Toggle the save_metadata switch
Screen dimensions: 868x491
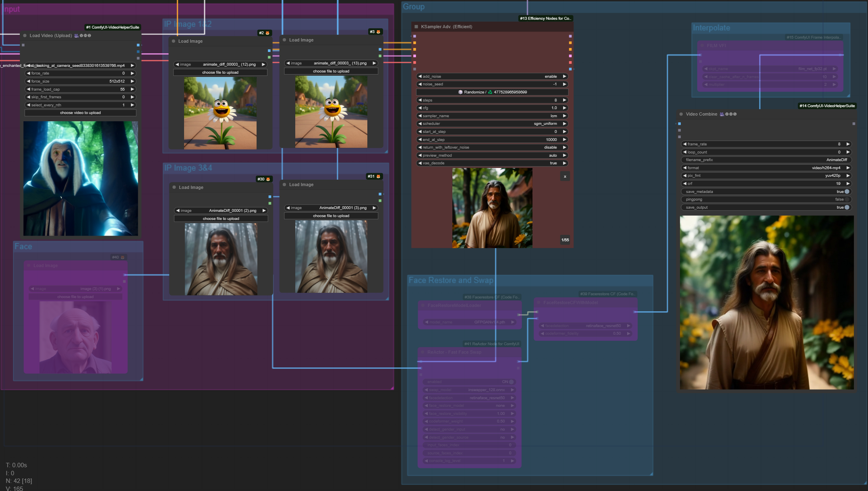(847, 192)
